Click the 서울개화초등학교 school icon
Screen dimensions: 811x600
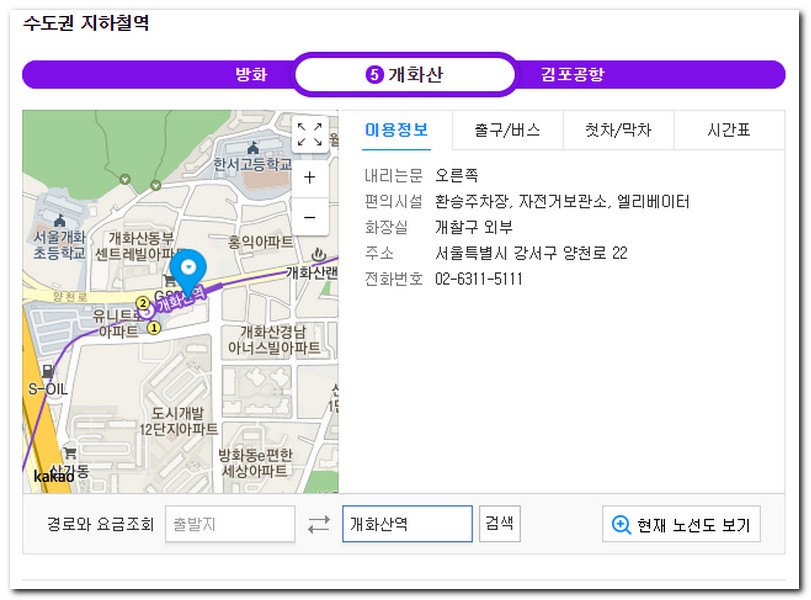(59, 220)
